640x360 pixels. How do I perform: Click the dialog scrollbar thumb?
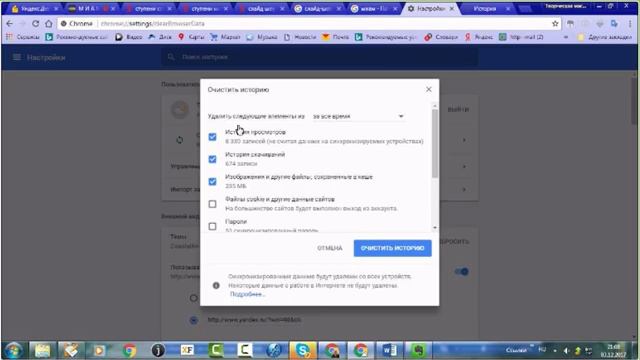[435, 143]
